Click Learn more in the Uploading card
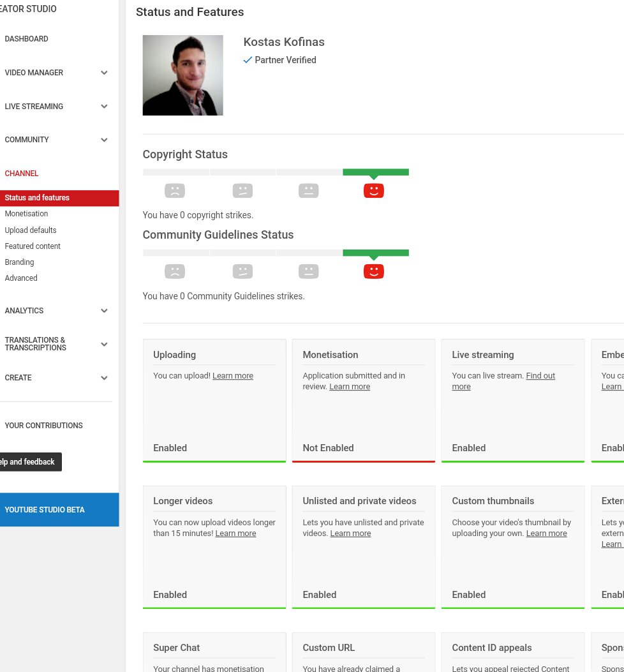Viewport: 624px width, 672px height. point(233,376)
